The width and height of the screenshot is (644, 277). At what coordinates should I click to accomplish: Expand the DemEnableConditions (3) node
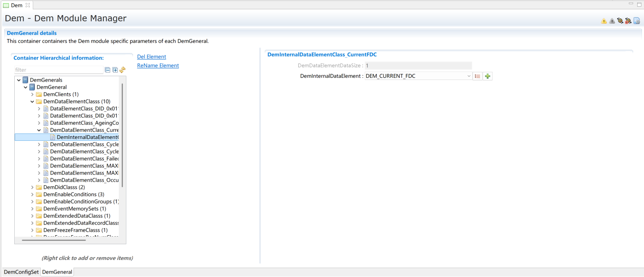(x=32, y=195)
